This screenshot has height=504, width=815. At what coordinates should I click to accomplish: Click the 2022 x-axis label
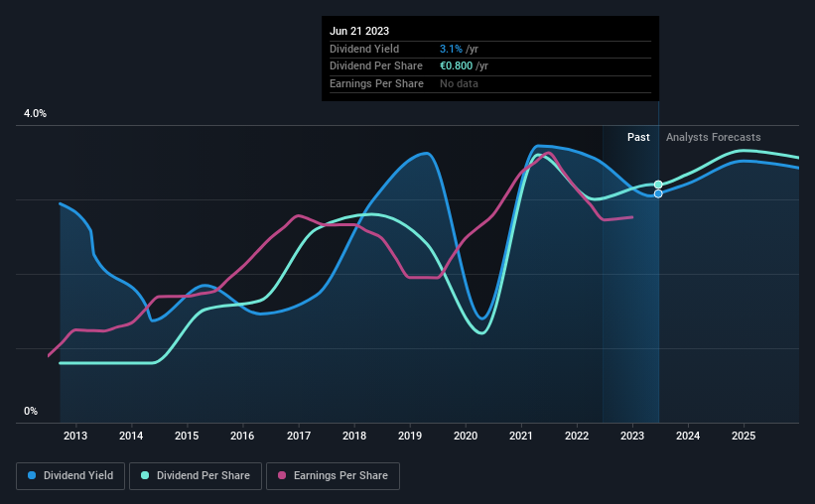click(577, 436)
